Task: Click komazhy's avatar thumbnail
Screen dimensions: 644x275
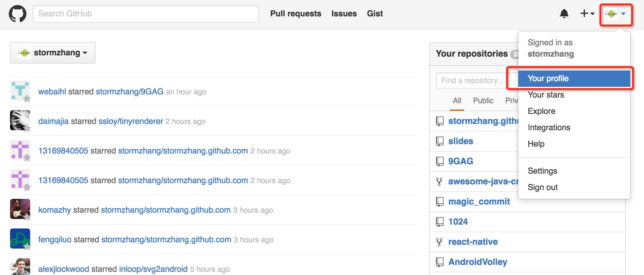Action: (20, 209)
